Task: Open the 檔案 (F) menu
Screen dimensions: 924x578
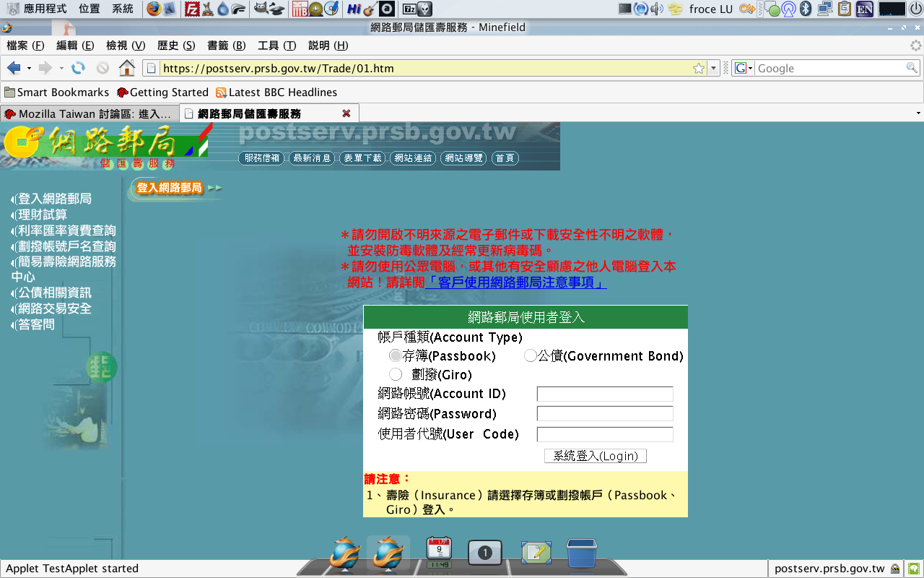Action: 25,46
